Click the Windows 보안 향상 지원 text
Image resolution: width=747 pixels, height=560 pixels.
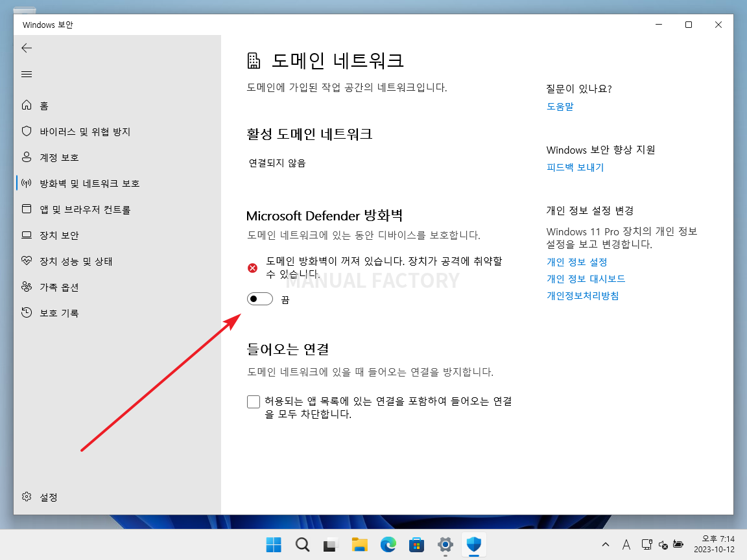pyautogui.click(x=600, y=150)
